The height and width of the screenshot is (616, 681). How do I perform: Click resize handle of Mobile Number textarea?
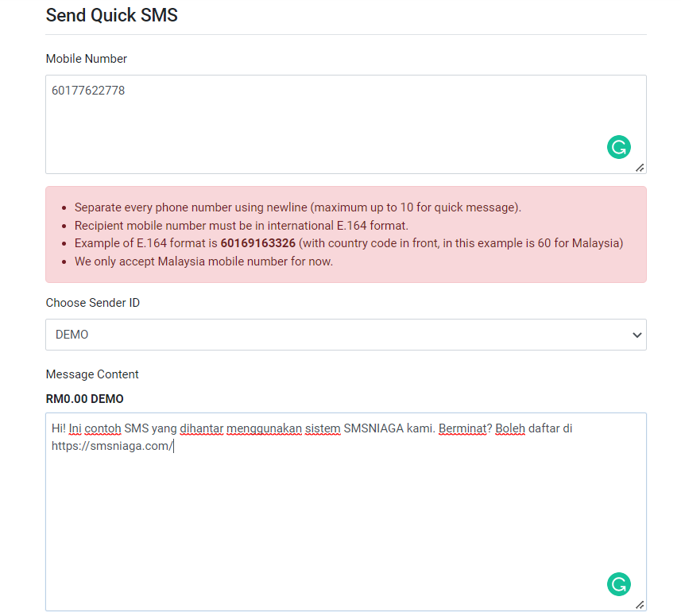(x=640, y=168)
